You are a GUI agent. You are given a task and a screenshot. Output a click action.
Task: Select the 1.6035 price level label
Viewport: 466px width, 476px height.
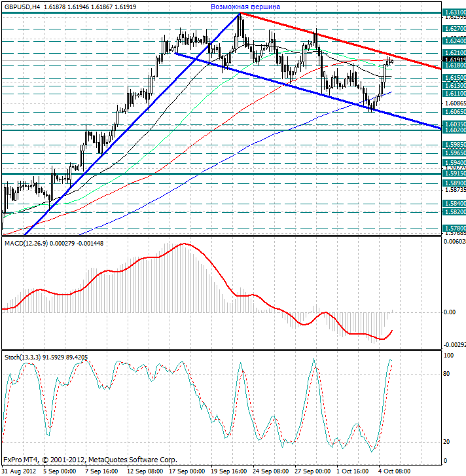[454, 124]
